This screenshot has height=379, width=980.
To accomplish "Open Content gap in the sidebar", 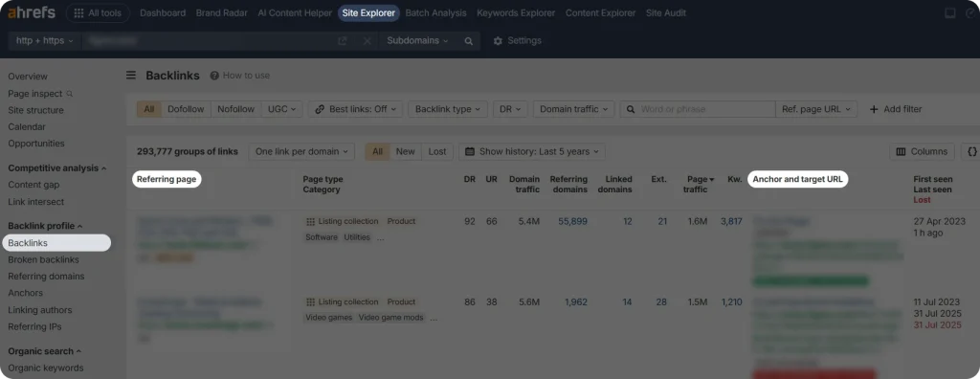I will pos(33,185).
